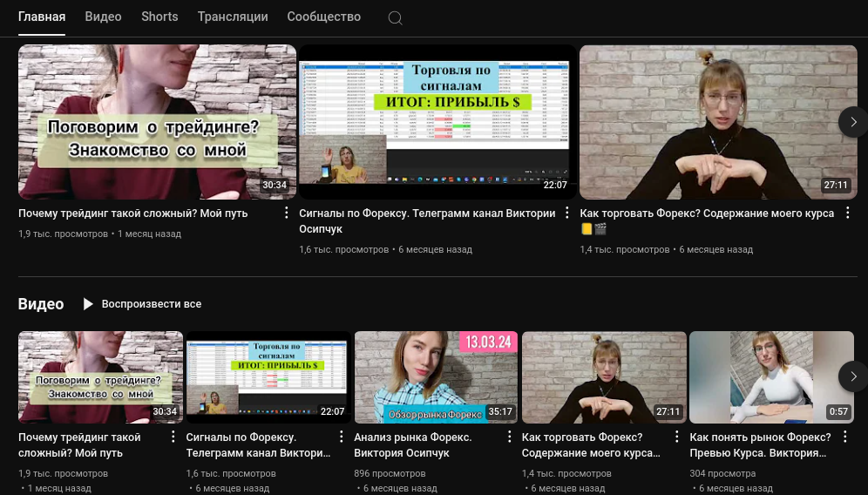Go to the Сообщество tab
Image resolution: width=868 pixels, height=495 pixels.
click(323, 17)
